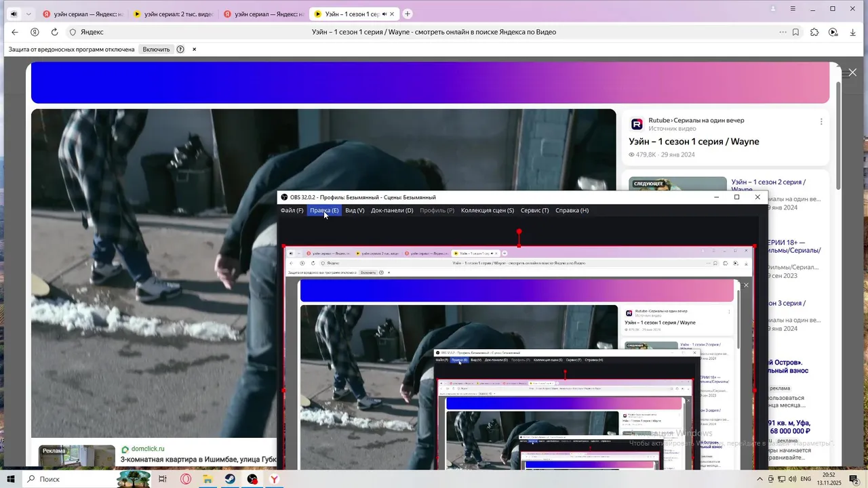The height and width of the screenshot is (488, 868).
Task: Open video options three-dots menu beside Rutube
Action: click(821, 122)
